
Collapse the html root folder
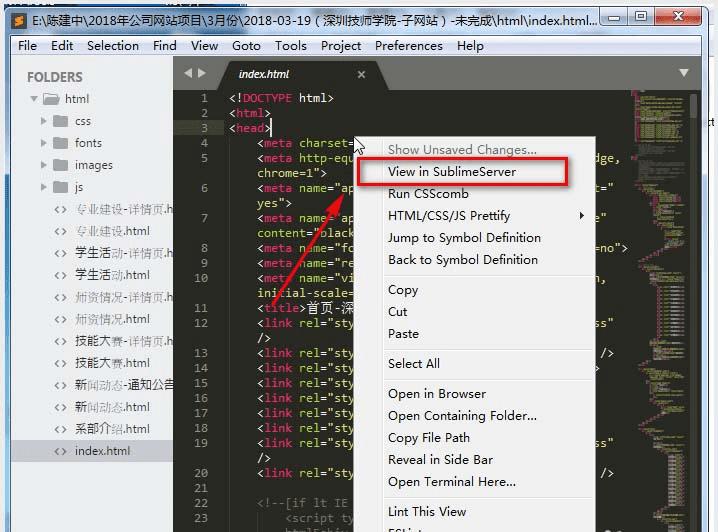click(x=34, y=99)
